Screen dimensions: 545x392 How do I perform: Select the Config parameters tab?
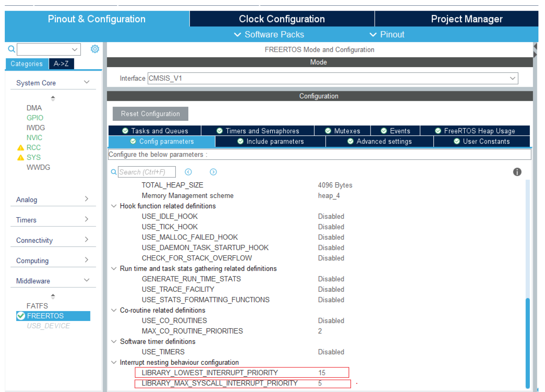click(162, 141)
